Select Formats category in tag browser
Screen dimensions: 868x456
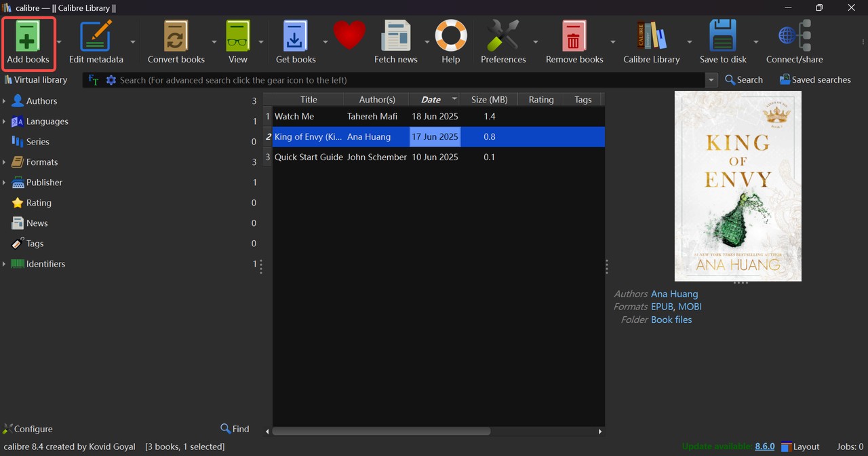[41, 162]
